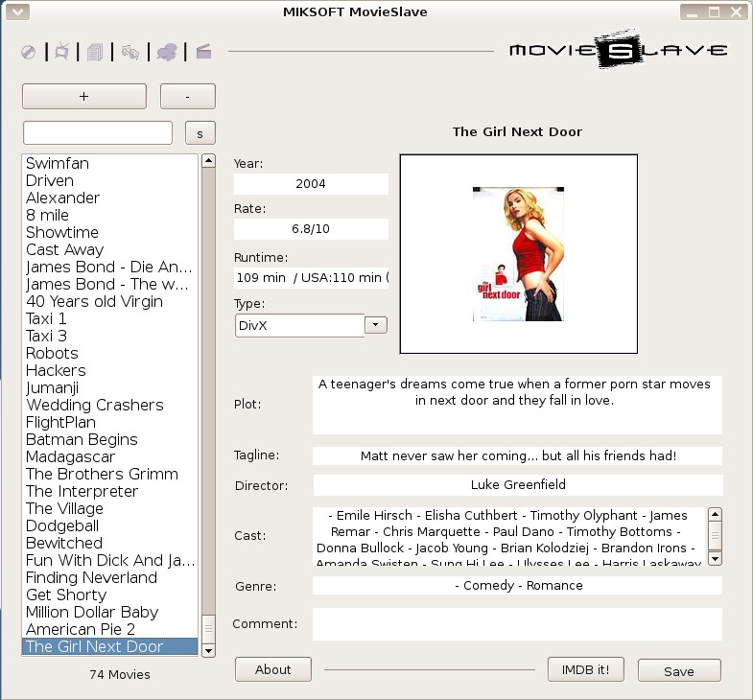753x700 pixels.
Task: Select Madagascar in the movie list
Action: click(110, 457)
